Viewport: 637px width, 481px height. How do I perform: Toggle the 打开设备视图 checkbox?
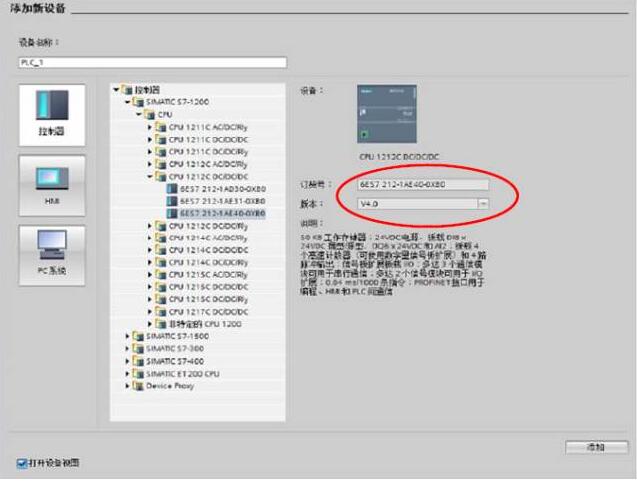coord(22,463)
